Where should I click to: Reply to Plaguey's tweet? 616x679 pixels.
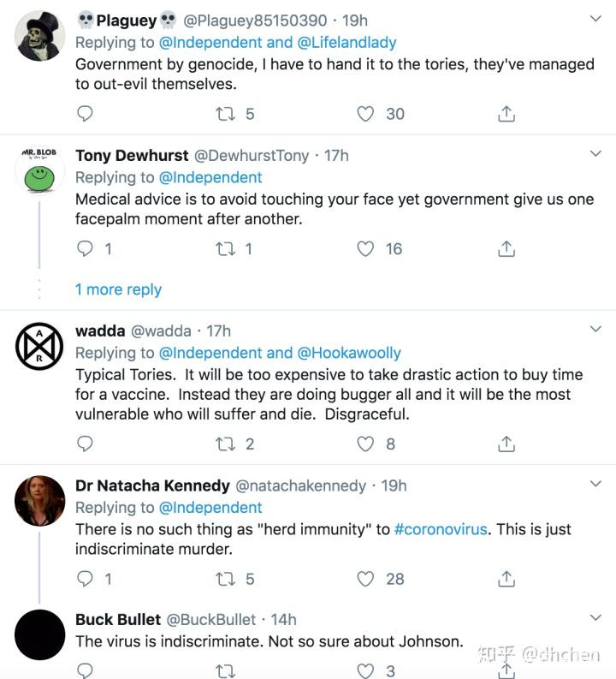85,114
